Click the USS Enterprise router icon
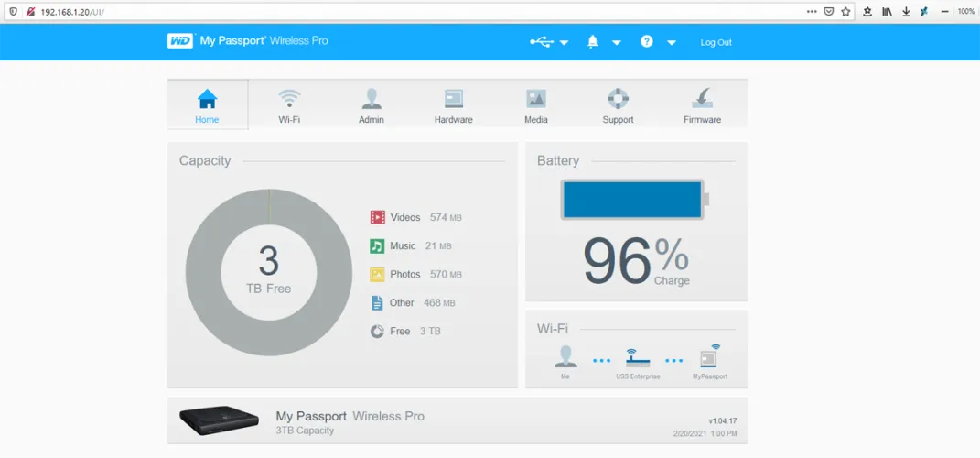Image resolution: width=980 pixels, height=458 pixels. pos(637,357)
